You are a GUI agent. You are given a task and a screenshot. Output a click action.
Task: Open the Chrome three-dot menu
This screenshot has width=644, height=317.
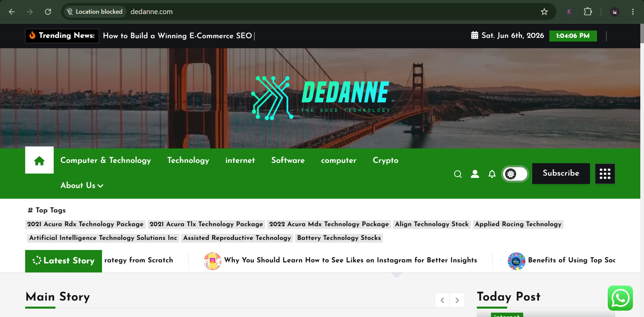633,12
